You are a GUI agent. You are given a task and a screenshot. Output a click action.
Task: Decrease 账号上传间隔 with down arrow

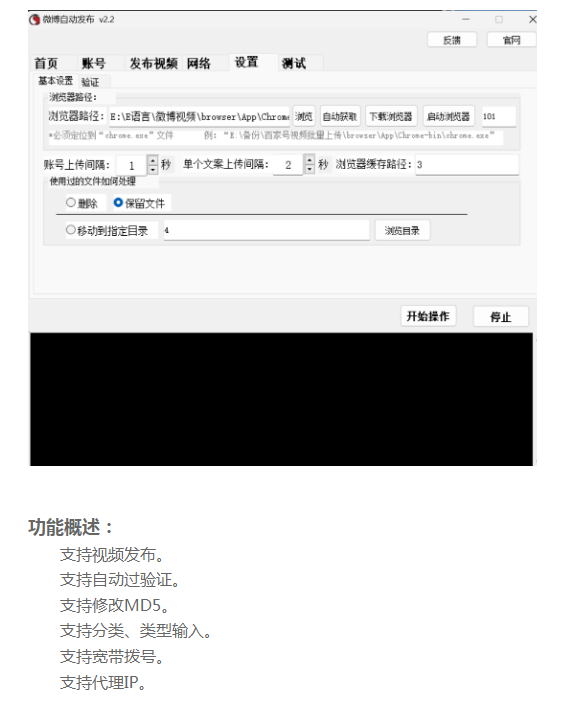[153, 169]
